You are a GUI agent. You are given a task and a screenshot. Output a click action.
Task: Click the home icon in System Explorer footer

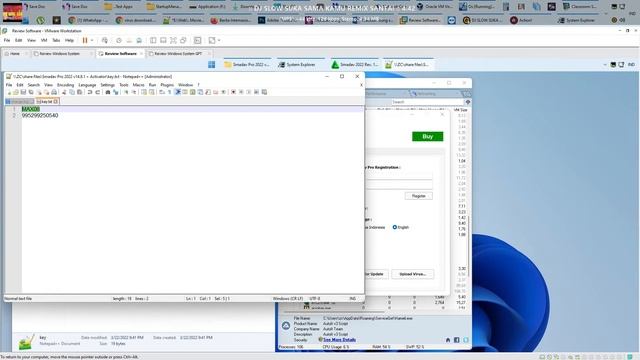pyautogui.click(x=448, y=340)
